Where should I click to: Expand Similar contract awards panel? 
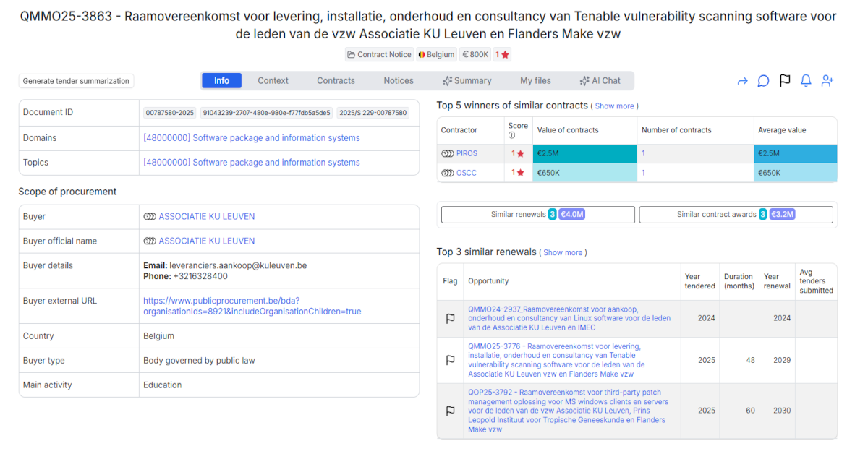pyautogui.click(x=735, y=214)
